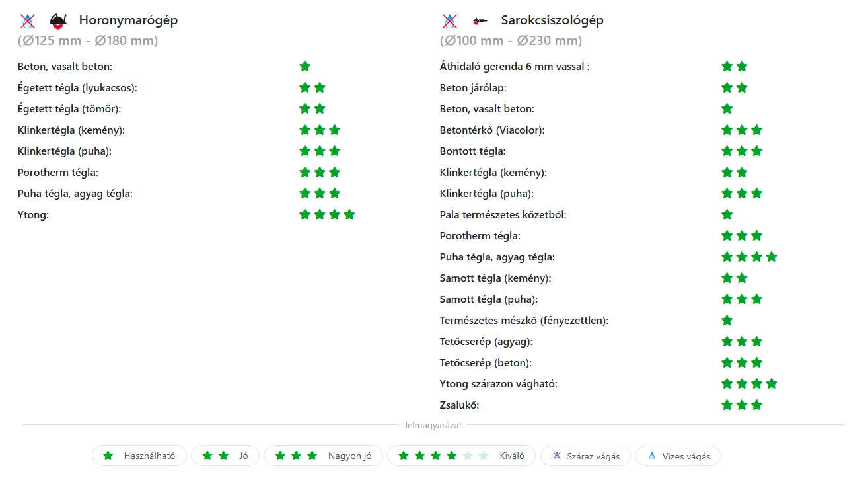Click the Porotherm tégla label under Sarokcsiszológép
The height and width of the screenshot is (478, 868).
pyautogui.click(x=480, y=236)
